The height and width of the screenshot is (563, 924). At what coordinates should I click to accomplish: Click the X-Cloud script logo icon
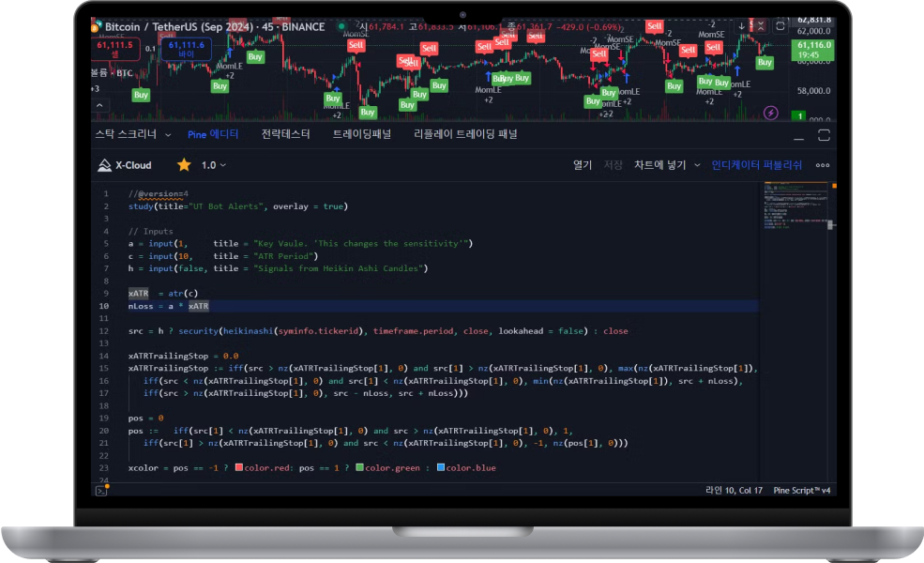point(104,165)
